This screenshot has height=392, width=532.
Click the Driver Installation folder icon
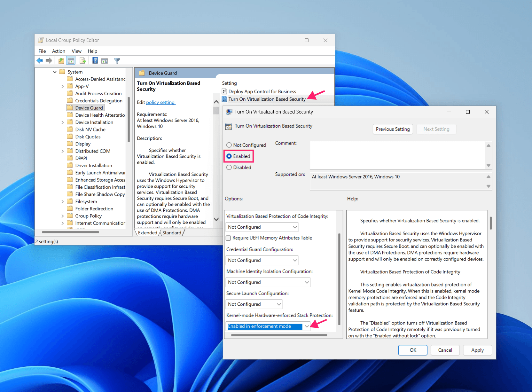[70, 165]
